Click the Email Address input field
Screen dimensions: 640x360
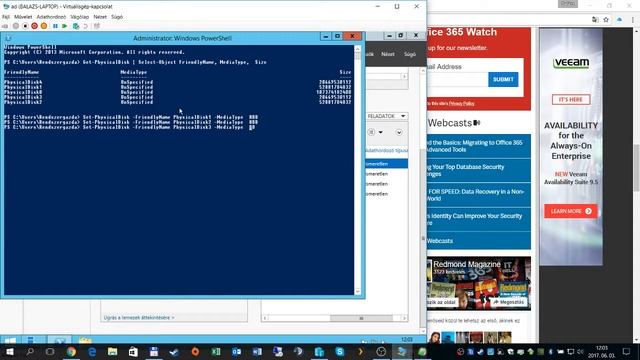(x=457, y=80)
